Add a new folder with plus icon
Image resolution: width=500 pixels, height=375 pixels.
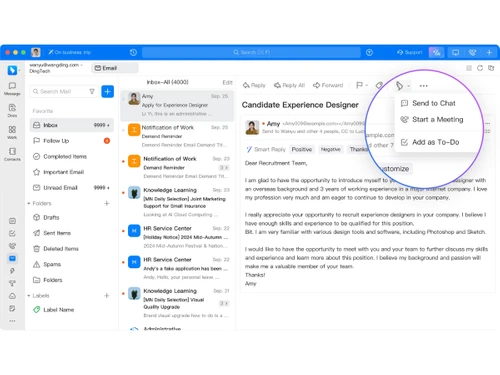tap(107, 203)
